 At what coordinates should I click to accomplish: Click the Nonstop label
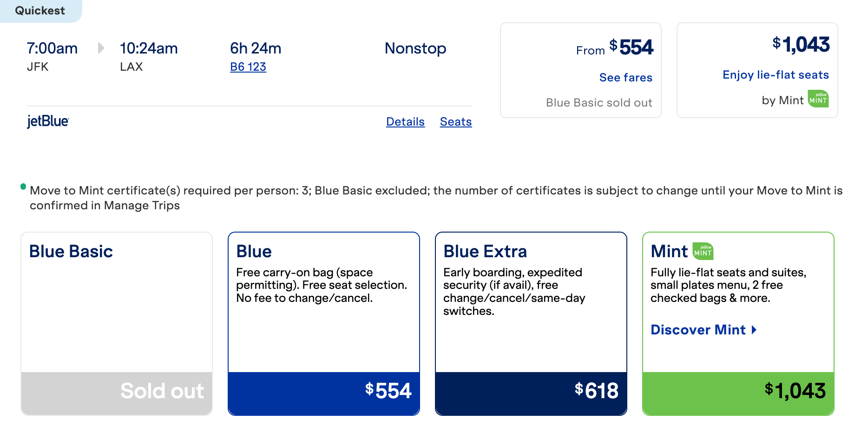(x=415, y=48)
